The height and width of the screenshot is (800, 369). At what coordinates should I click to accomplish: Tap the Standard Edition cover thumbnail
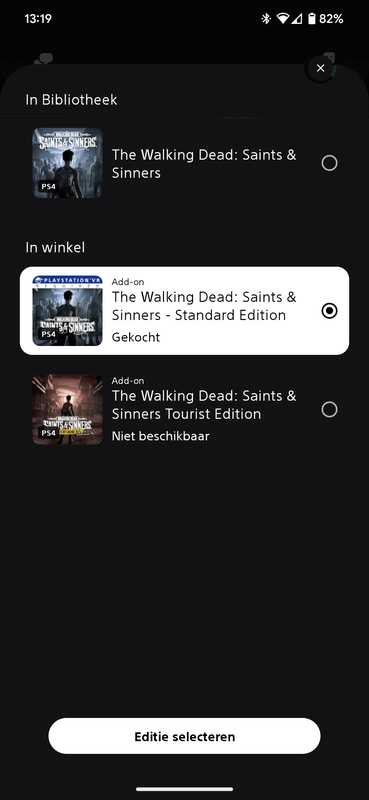67,311
